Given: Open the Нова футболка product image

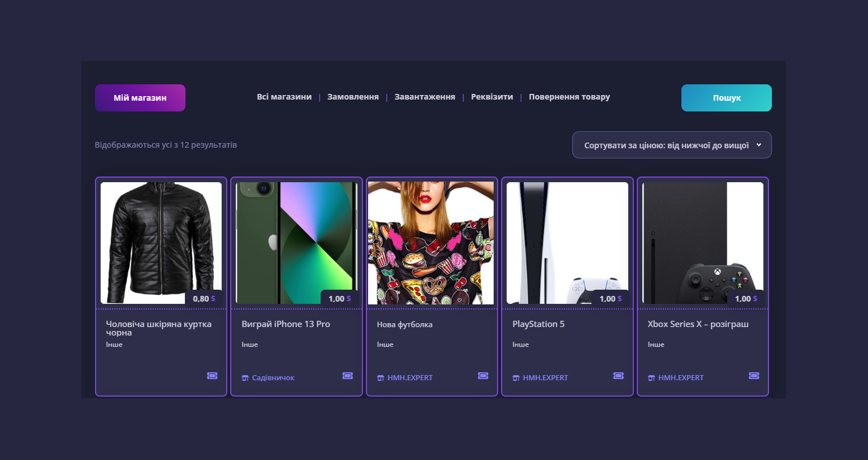Looking at the screenshot, I should (x=431, y=243).
